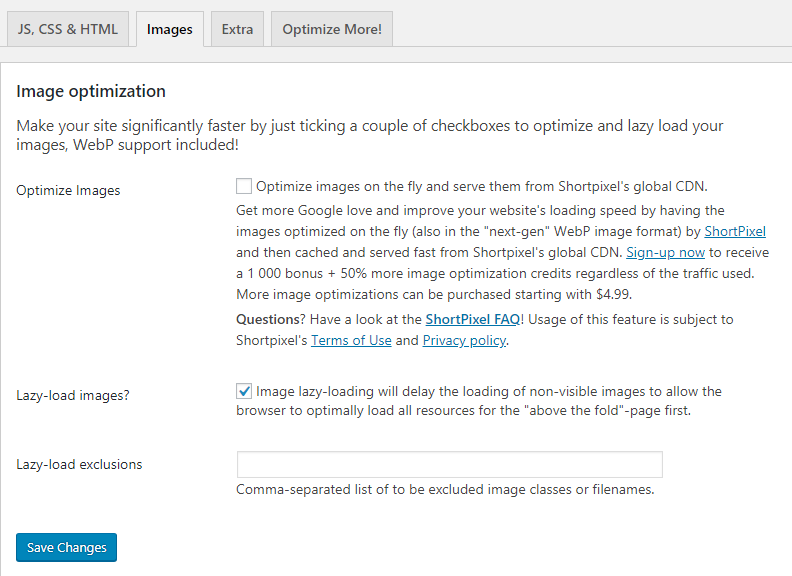792x576 pixels.
Task: Click the "Image optimization" section heading
Action: 91,92
